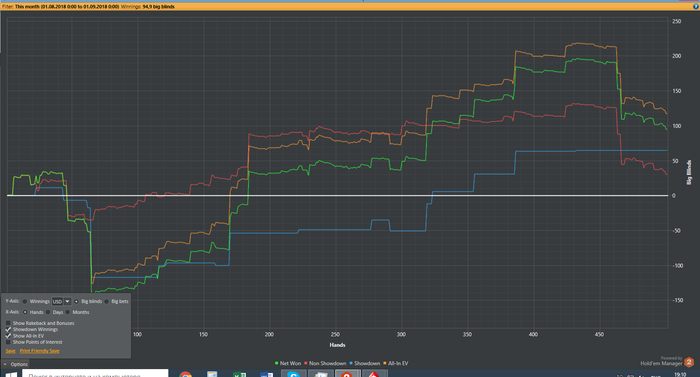Click the Non Showdown legend entry
The image size is (700, 377).
pyautogui.click(x=325, y=363)
